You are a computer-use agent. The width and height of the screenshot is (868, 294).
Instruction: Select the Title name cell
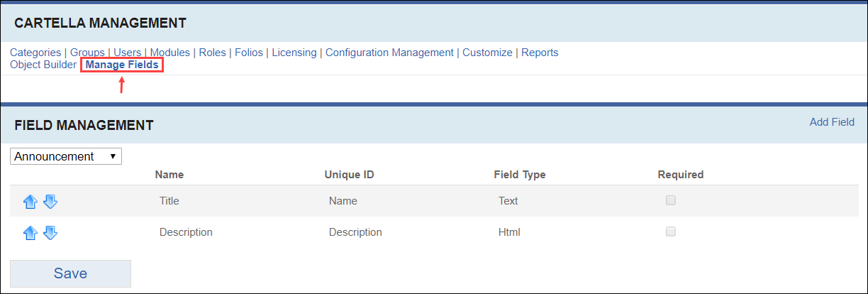[x=169, y=201]
